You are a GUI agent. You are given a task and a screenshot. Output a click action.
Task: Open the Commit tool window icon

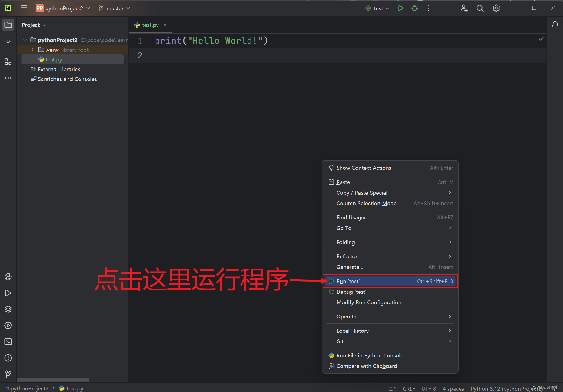8,41
